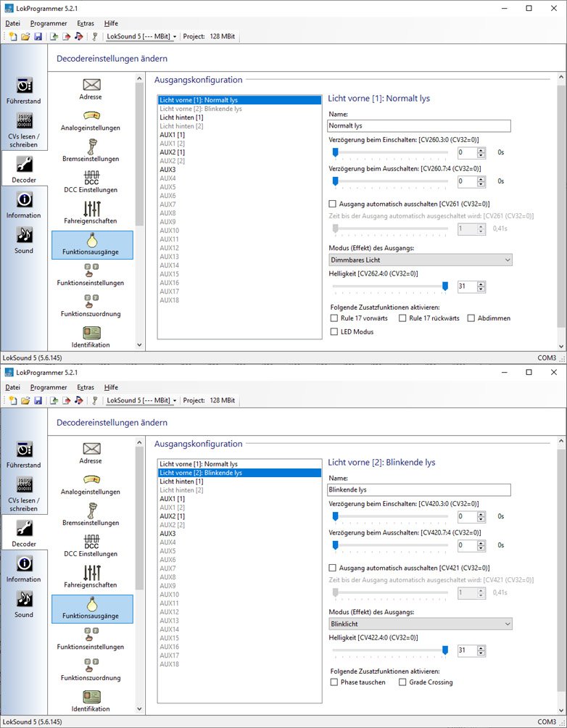
Task: Open Datei menu in Normalt lys window
Action: 13,23
